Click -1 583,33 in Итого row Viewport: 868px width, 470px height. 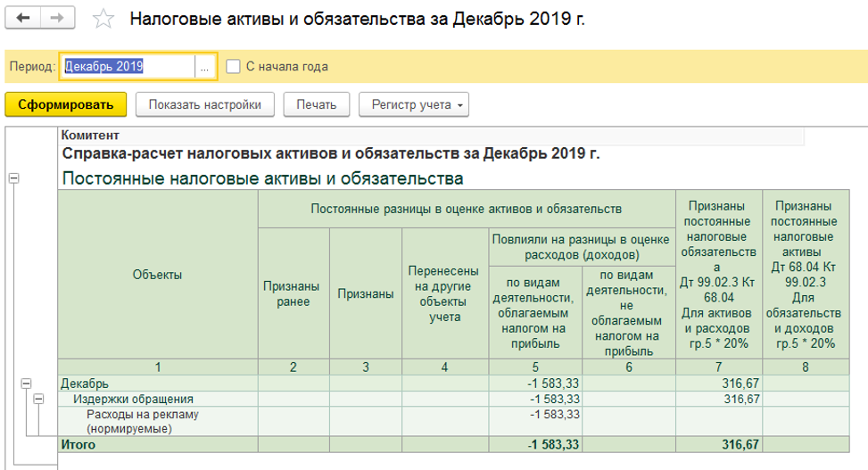point(535,444)
